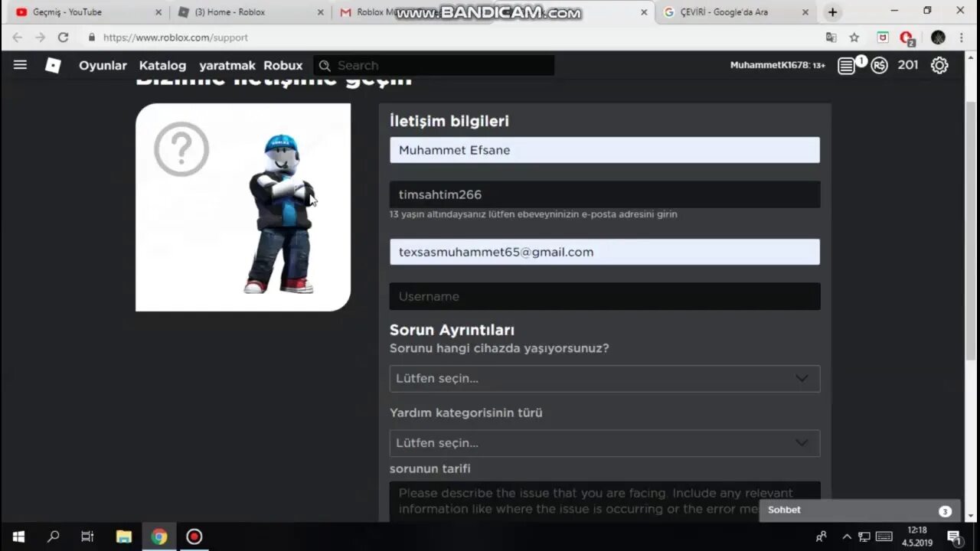This screenshot has height=551, width=980.
Task: Click the Sohbet unread count badge
Action: [945, 511]
